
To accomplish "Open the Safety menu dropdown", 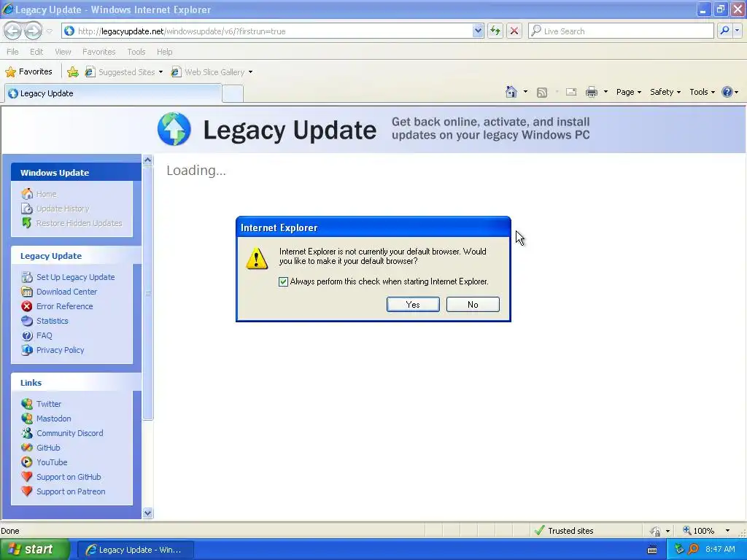I will 665,92.
